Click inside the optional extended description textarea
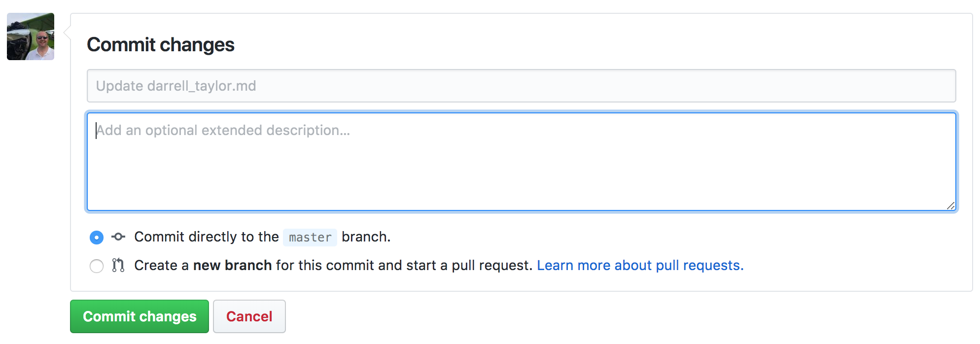The width and height of the screenshot is (980, 344). (522, 162)
